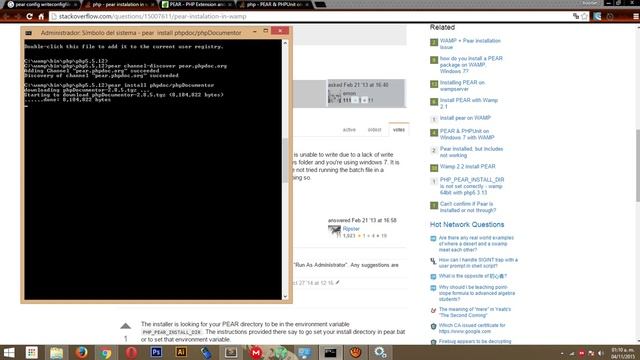Switch to 'pear config writeconfig' browser tab

[x=42, y=4]
